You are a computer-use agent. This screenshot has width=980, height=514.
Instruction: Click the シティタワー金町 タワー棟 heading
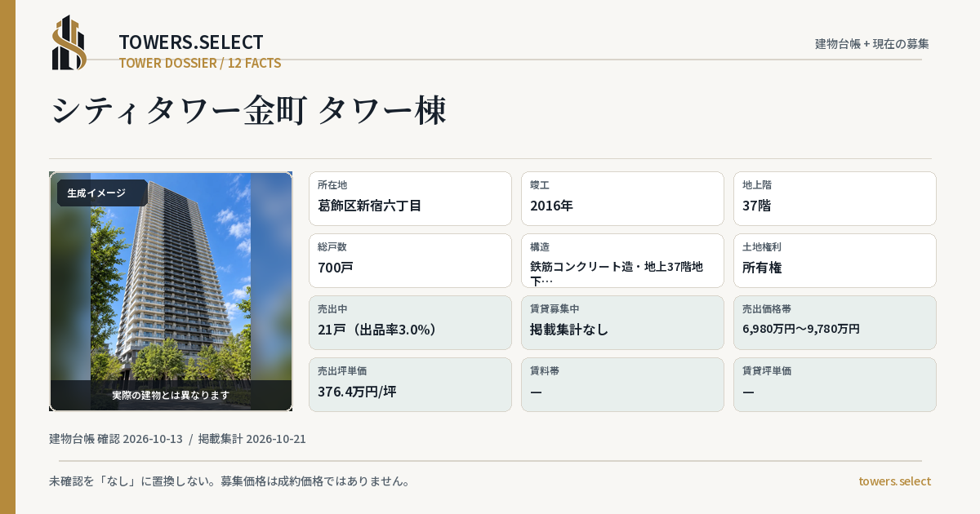(x=248, y=111)
